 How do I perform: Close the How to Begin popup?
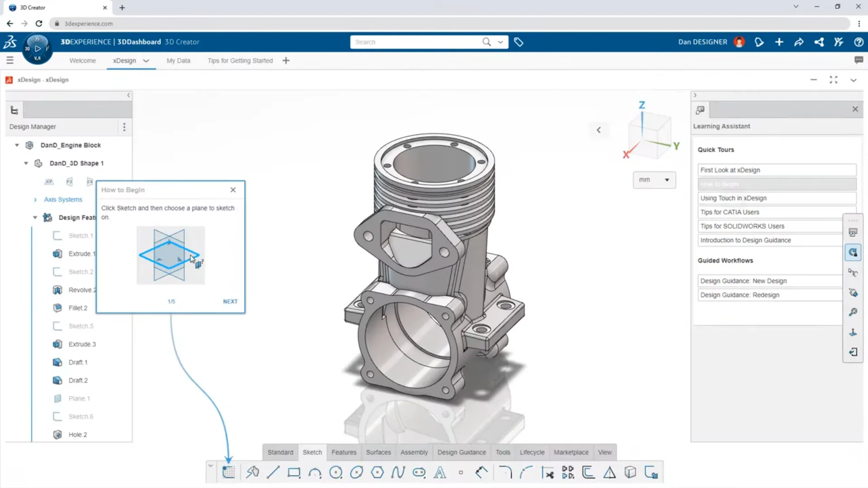(233, 190)
